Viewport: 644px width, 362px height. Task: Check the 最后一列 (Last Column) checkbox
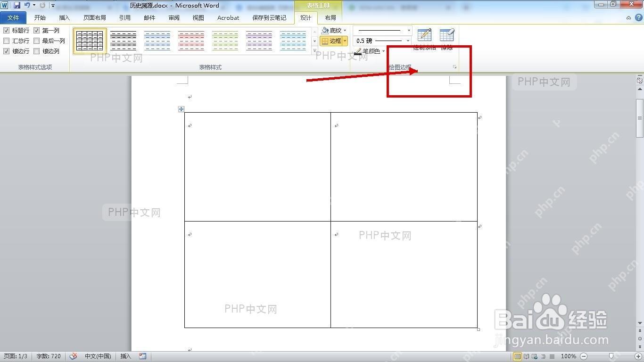(37, 41)
